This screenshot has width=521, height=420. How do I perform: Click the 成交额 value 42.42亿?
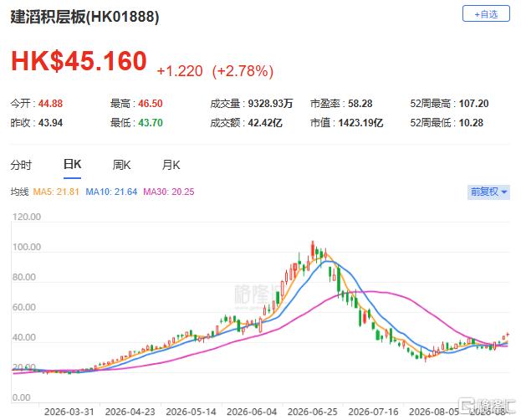(x=265, y=123)
